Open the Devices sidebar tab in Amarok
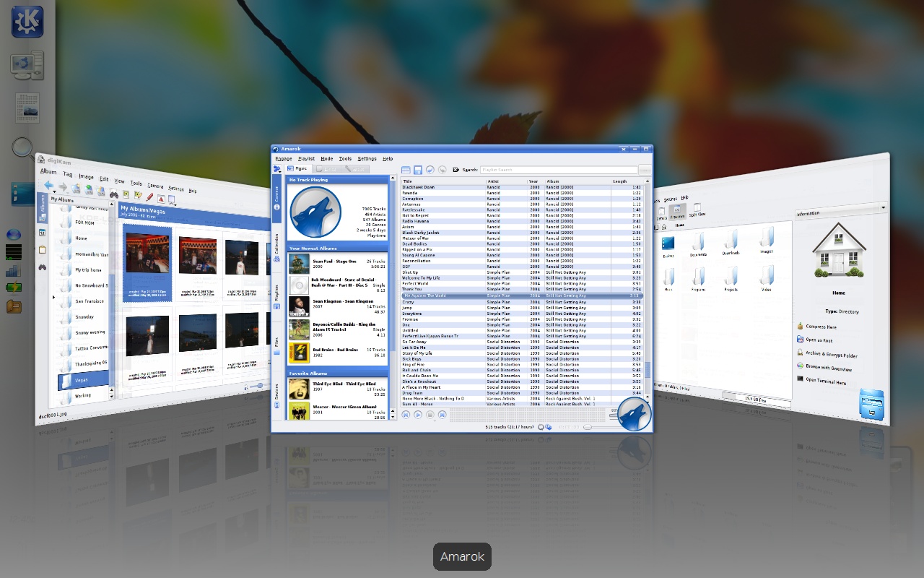The width and height of the screenshot is (924, 578). (x=276, y=397)
